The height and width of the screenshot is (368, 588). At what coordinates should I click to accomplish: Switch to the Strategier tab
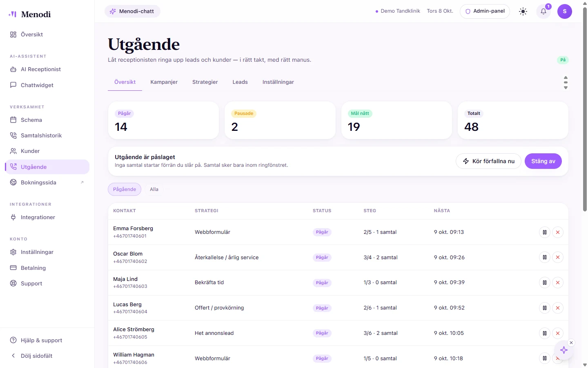[x=205, y=82]
